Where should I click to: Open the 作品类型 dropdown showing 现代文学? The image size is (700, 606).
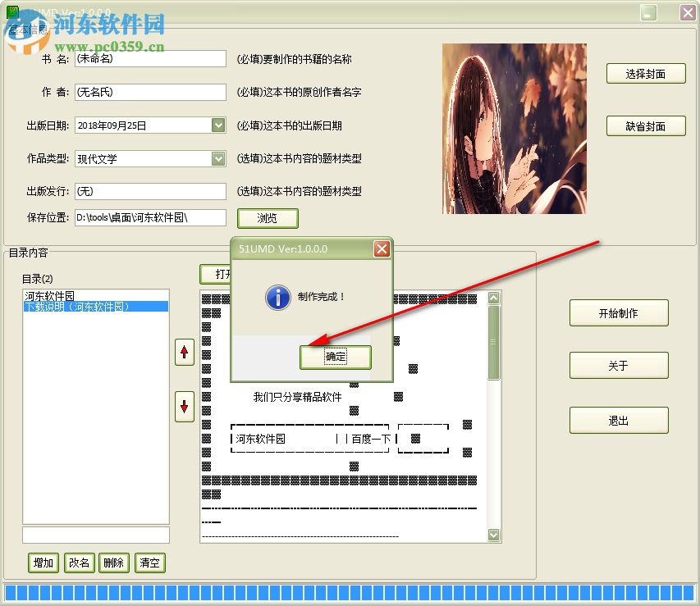[217, 158]
